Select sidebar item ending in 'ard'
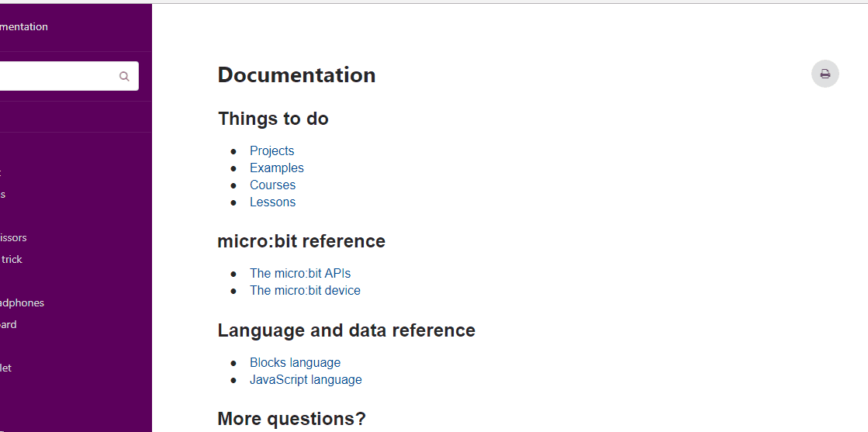The height and width of the screenshot is (432, 868). [9, 324]
